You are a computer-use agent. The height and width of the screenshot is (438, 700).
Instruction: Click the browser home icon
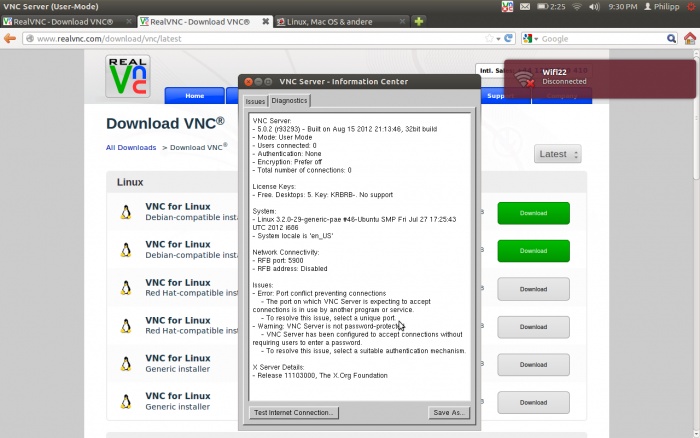click(x=690, y=38)
